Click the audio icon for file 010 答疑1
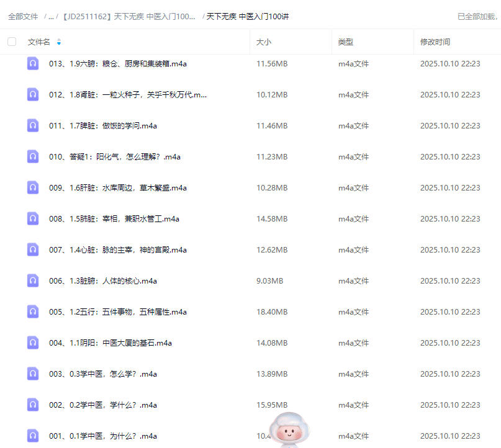501x448 pixels. click(33, 156)
